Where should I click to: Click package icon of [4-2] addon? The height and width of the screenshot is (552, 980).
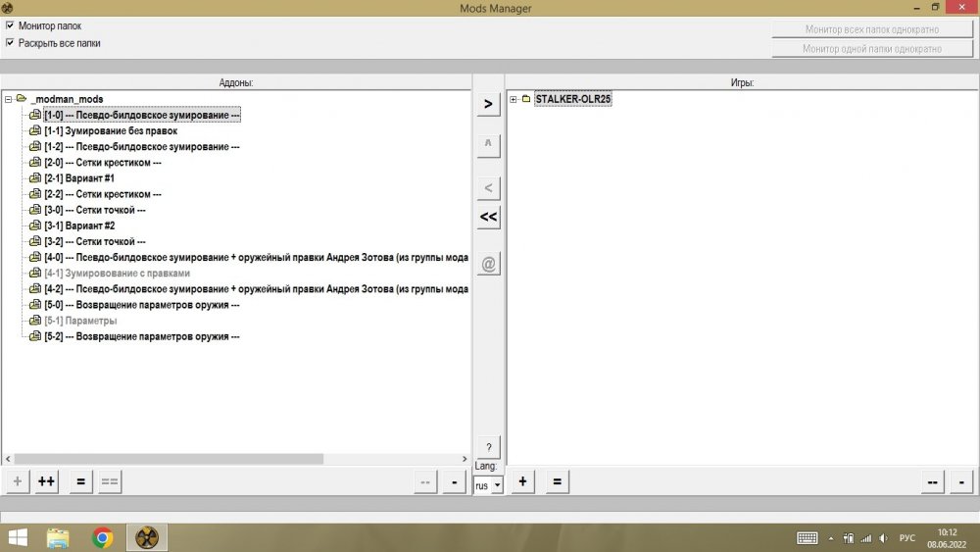[x=35, y=289]
